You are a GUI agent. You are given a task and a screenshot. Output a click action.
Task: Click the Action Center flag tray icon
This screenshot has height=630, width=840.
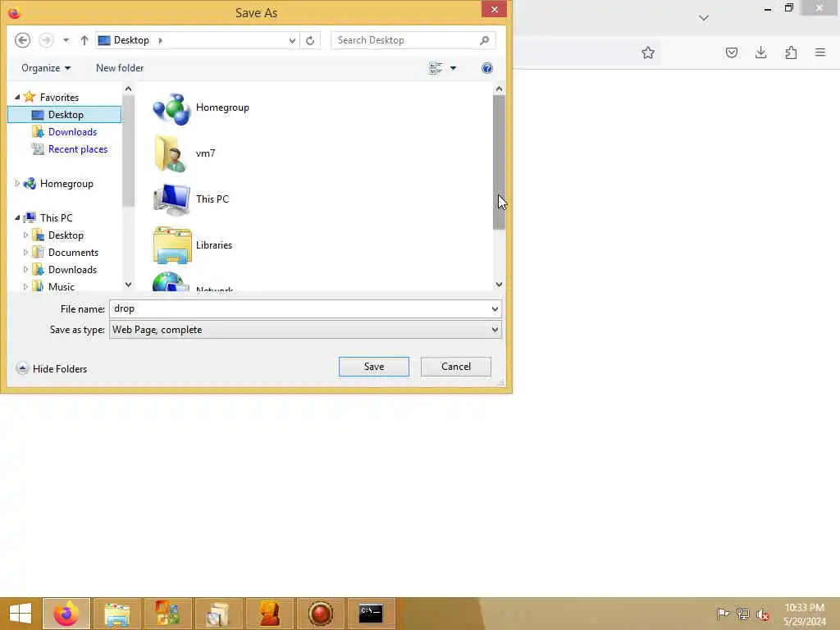723,614
